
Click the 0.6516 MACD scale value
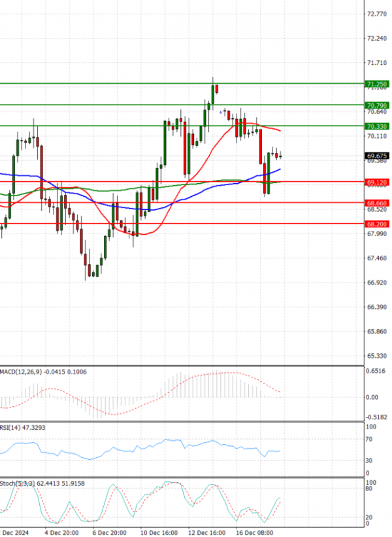click(x=377, y=370)
